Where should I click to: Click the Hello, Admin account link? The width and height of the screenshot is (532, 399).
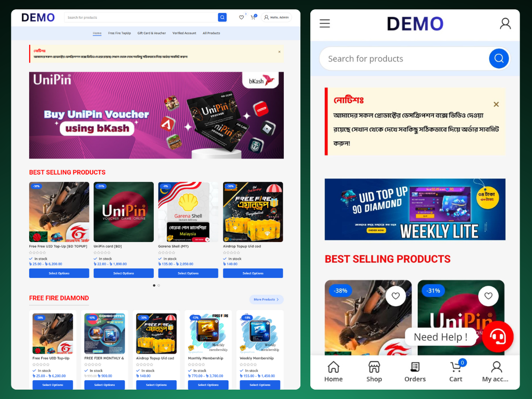[x=275, y=17]
